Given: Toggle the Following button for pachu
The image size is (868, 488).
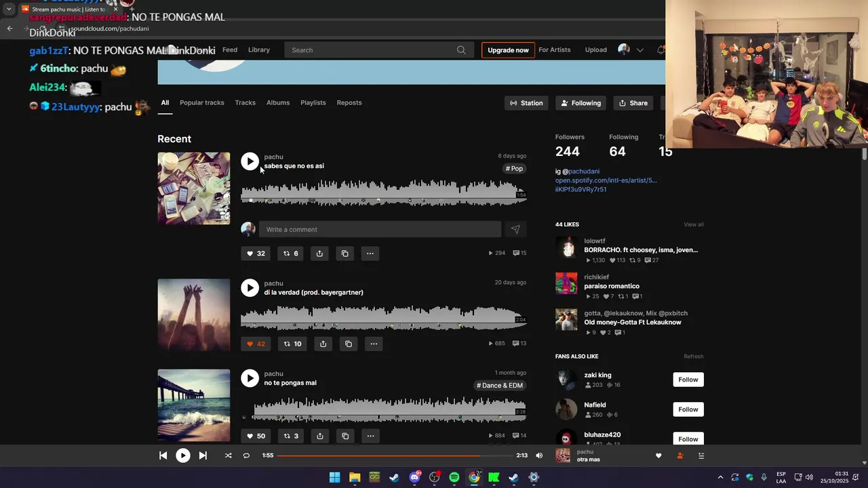Looking at the screenshot, I should [580, 103].
